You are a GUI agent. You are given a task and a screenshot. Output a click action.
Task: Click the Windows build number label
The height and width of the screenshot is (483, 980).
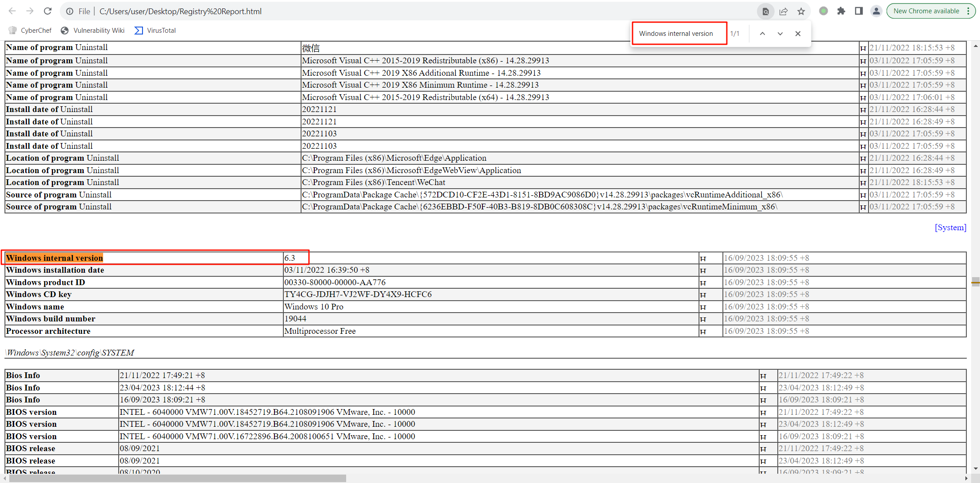(x=50, y=319)
